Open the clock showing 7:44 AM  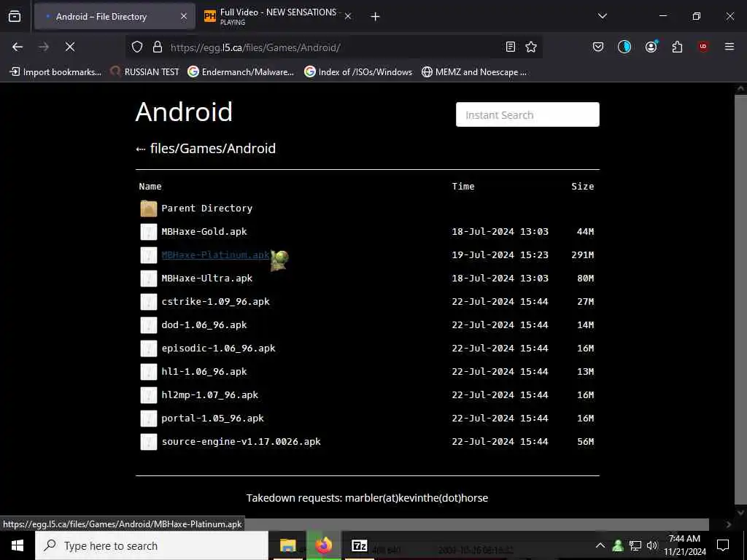pyautogui.click(x=684, y=545)
